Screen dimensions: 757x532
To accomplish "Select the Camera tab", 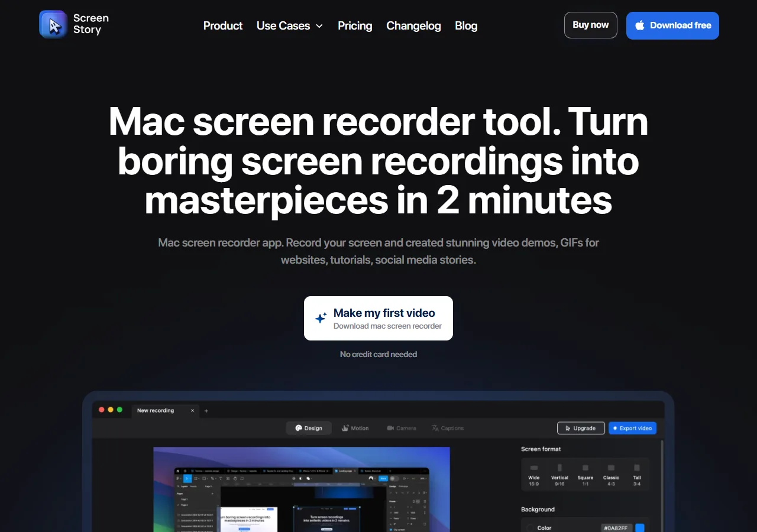I will pos(402,428).
